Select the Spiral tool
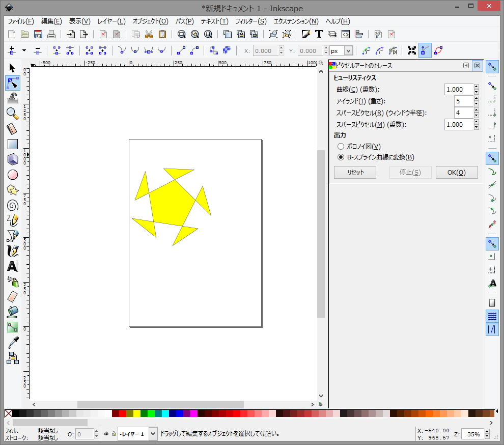This screenshot has width=504, height=445. tap(13, 205)
